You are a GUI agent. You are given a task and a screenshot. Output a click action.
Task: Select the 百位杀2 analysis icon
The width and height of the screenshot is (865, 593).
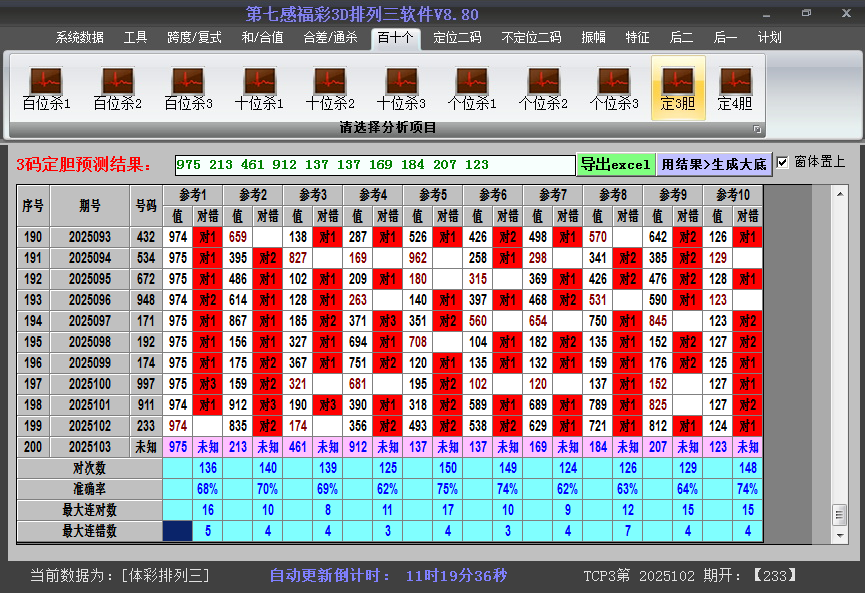pos(118,88)
